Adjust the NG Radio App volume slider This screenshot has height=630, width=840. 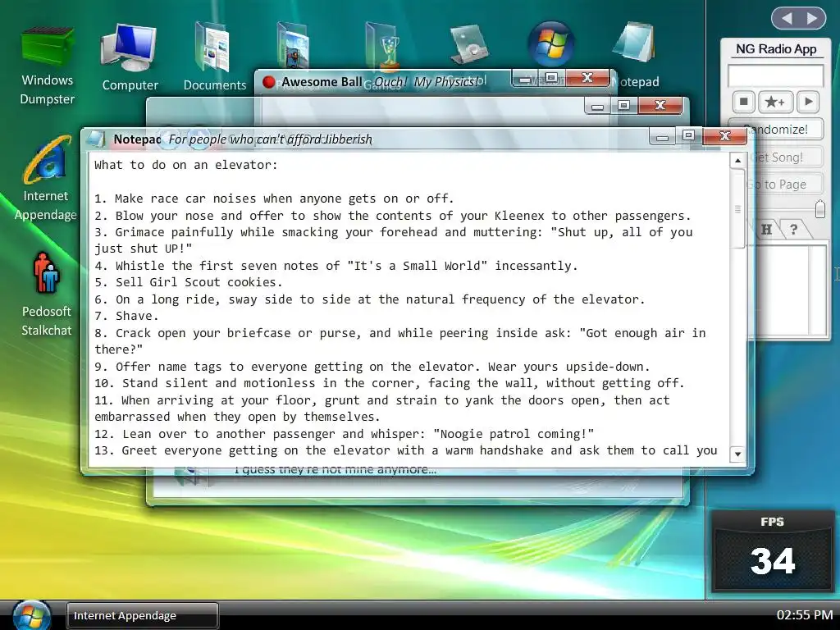pos(819,209)
